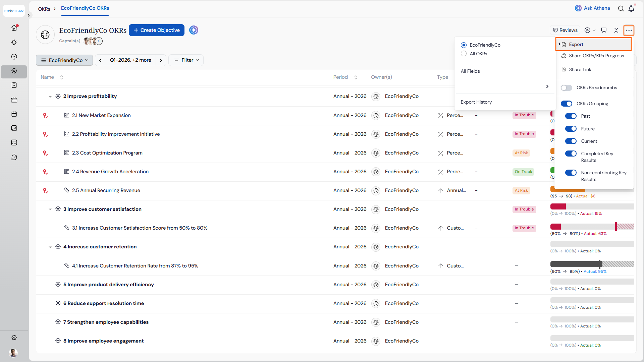Expand the All Fields submenu arrow

pyautogui.click(x=547, y=86)
